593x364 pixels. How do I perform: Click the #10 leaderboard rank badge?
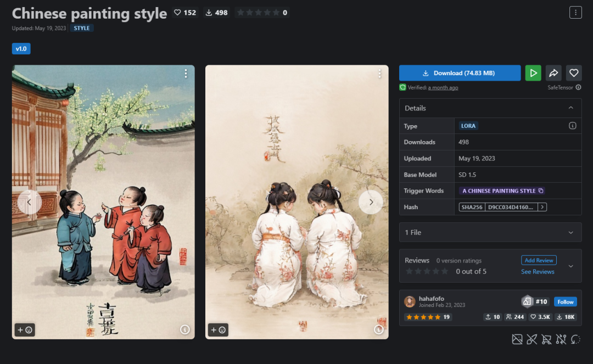coord(535,301)
